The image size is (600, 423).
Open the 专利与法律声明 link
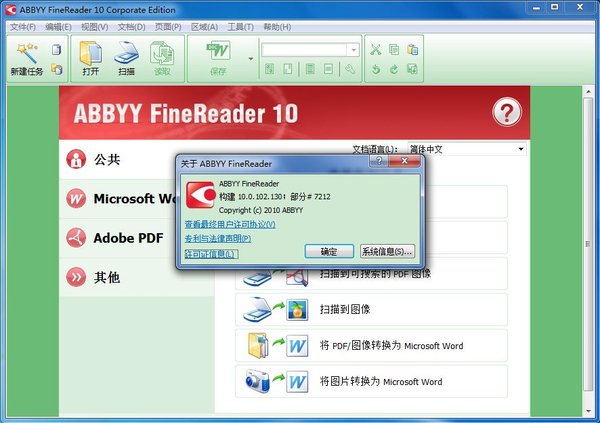click(x=218, y=238)
